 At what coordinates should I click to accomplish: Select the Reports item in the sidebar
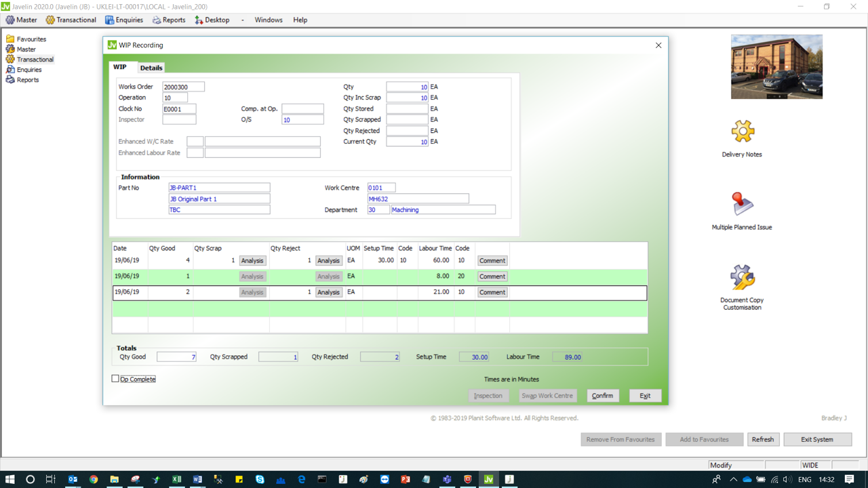(x=27, y=80)
